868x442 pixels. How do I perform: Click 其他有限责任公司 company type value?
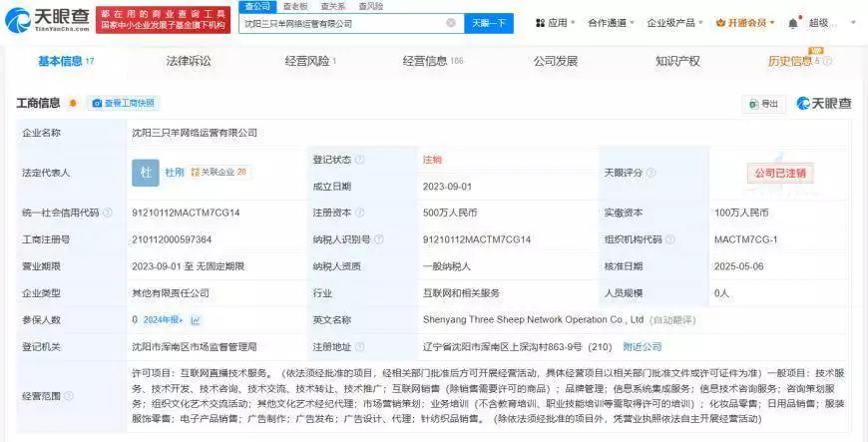[171, 293]
